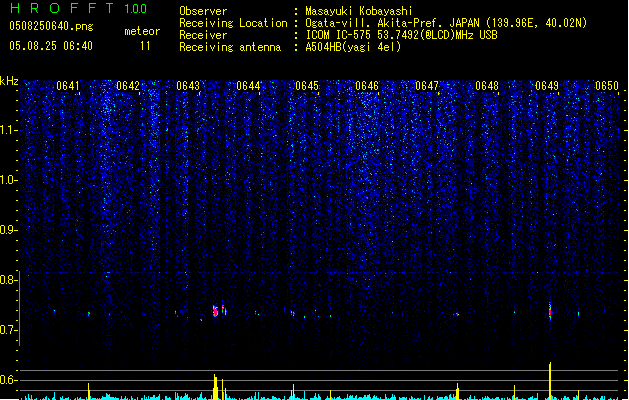The height and width of the screenshot is (400, 629).
Task: Click the meteor count 11
Action: coord(145,46)
